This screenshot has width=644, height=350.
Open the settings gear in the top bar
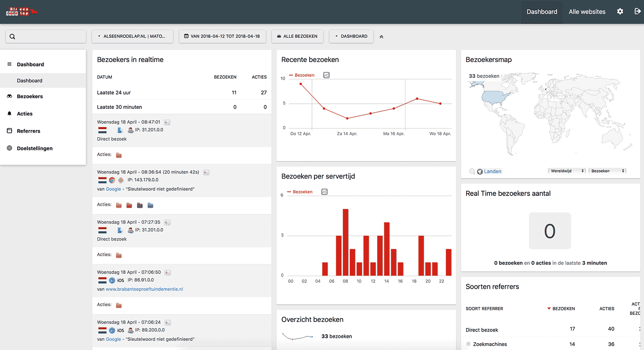620,11
